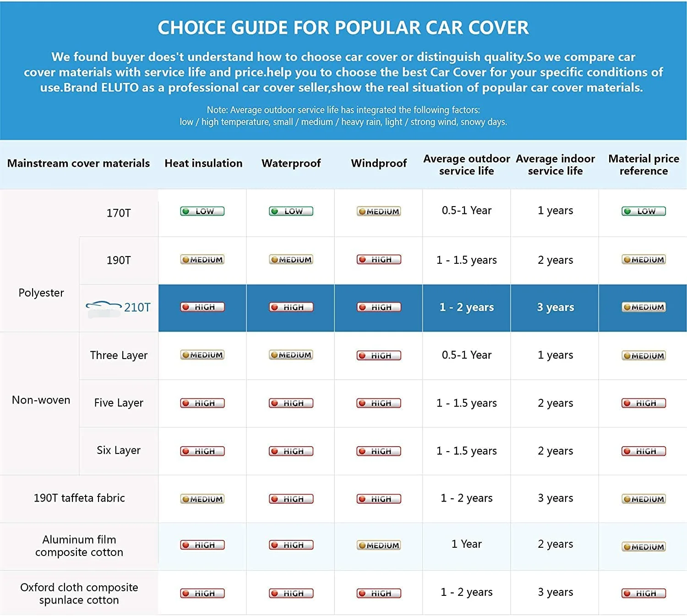The image size is (687, 616).
Task: Click the car icon beside 210T
Action: (x=104, y=306)
